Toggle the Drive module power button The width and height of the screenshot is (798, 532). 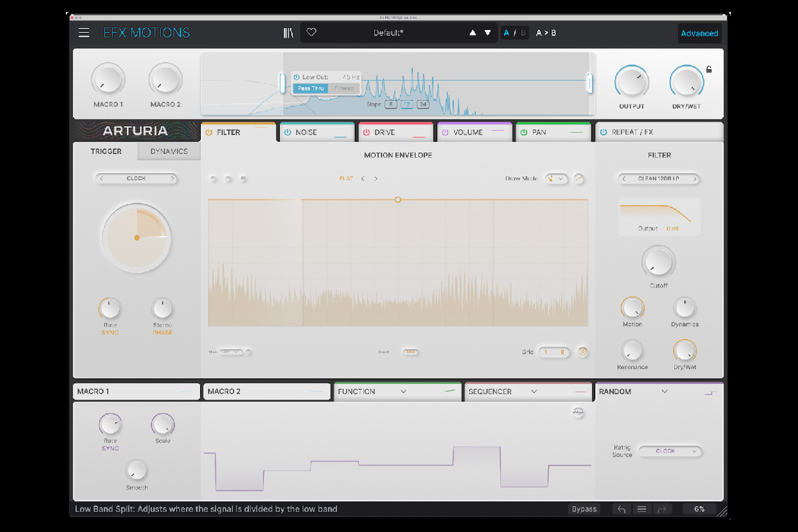(366, 132)
